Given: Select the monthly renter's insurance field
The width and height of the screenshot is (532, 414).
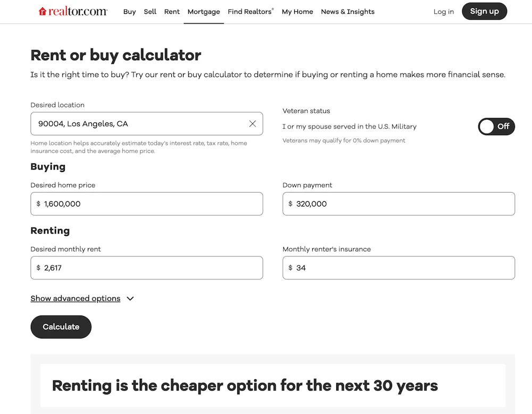Looking at the screenshot, I should (x=403, y=268).
